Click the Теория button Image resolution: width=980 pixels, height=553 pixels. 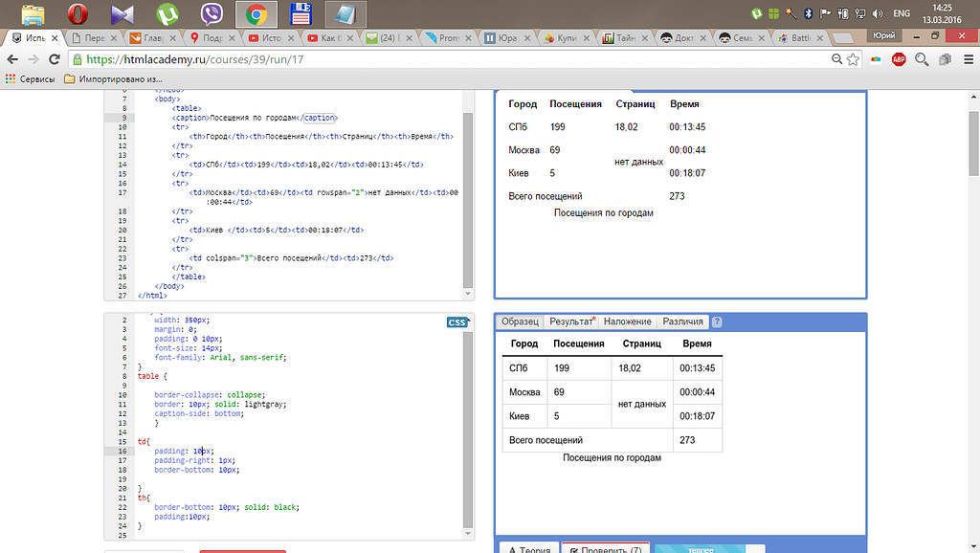[x=529, y=548]
